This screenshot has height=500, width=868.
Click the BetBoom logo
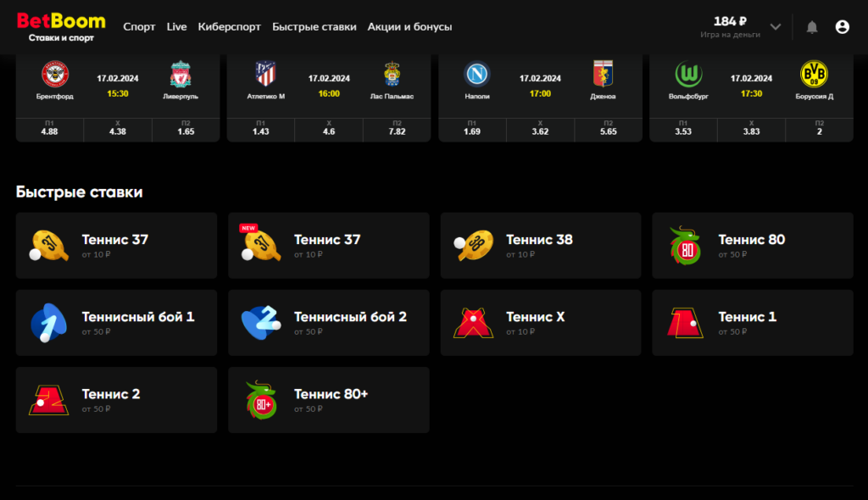coord(61,26)
